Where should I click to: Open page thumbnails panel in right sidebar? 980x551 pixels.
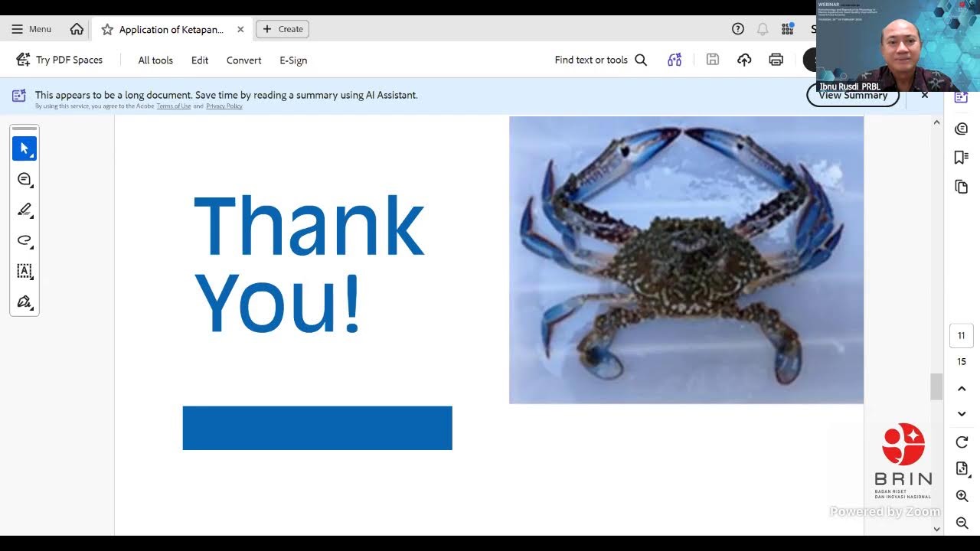click(962, 187)
